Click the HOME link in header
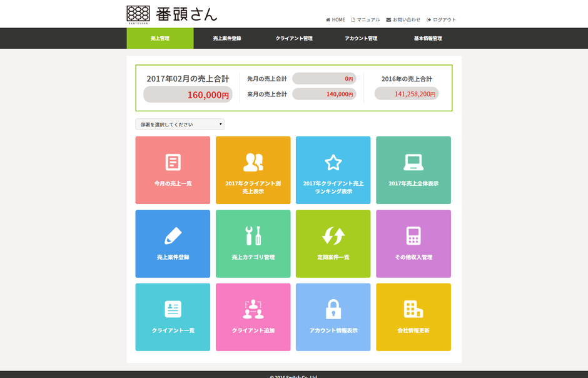Image resolution: width=588 pixels, height=378 pixels. coord(335,20)
